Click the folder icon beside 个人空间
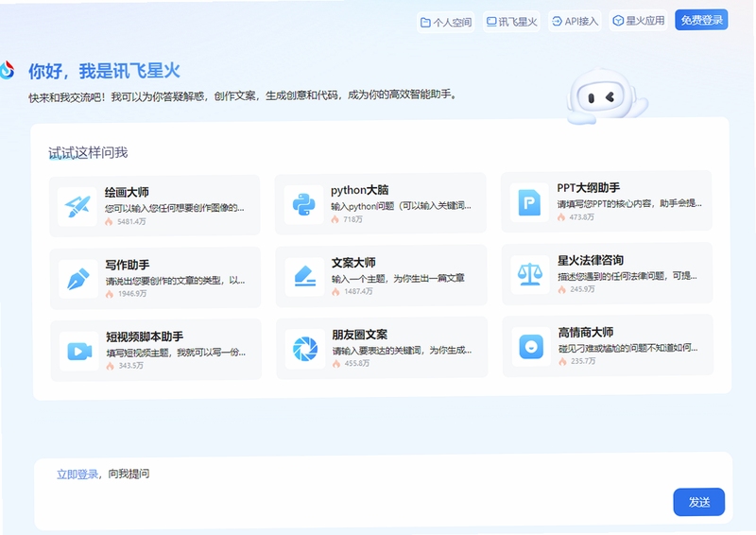Viewport: 756px width, 535px height. coord(425,22)
